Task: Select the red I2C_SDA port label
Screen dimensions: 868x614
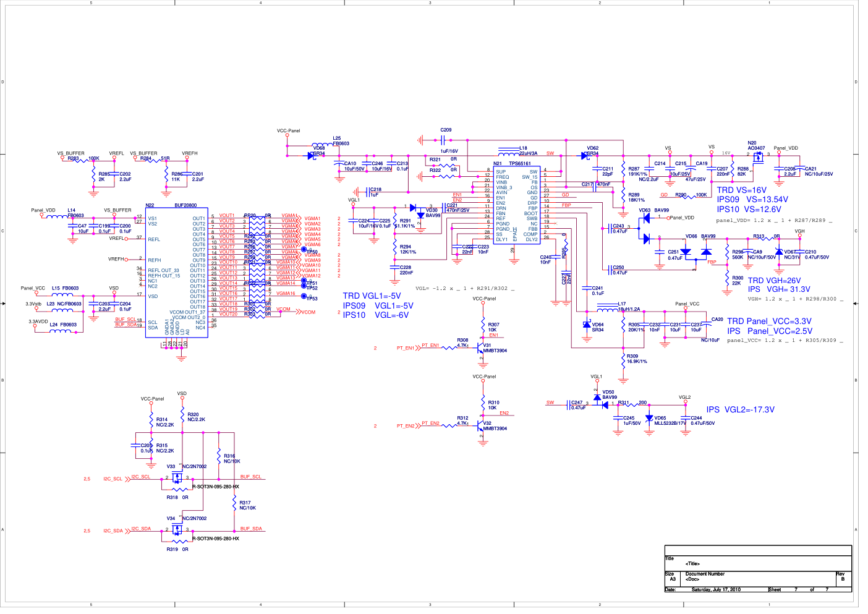Action: tap(113, 531)
